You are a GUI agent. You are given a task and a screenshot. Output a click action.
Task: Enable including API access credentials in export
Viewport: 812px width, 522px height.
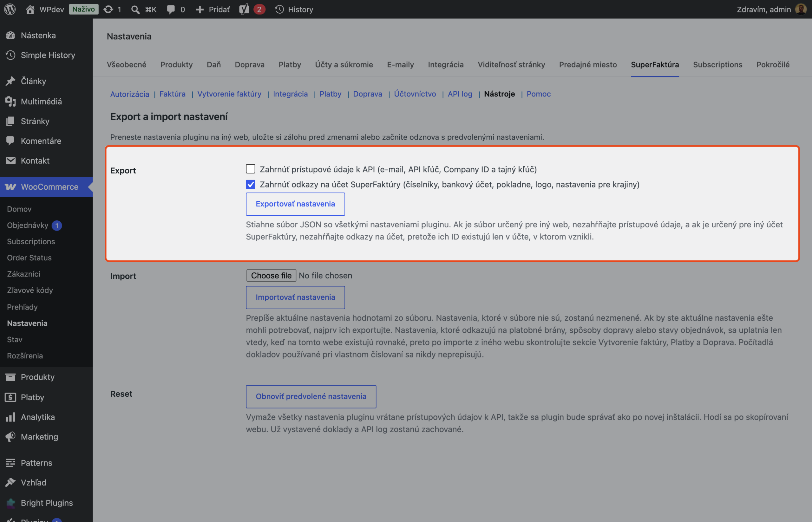coord(251,169)
